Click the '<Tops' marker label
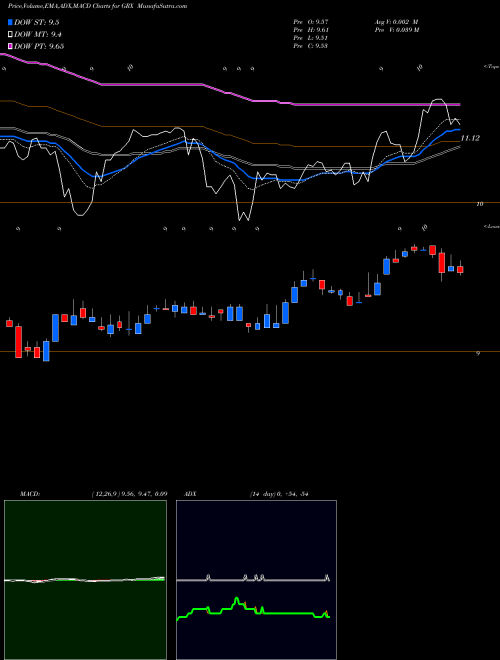 click(x=491, y=67)
